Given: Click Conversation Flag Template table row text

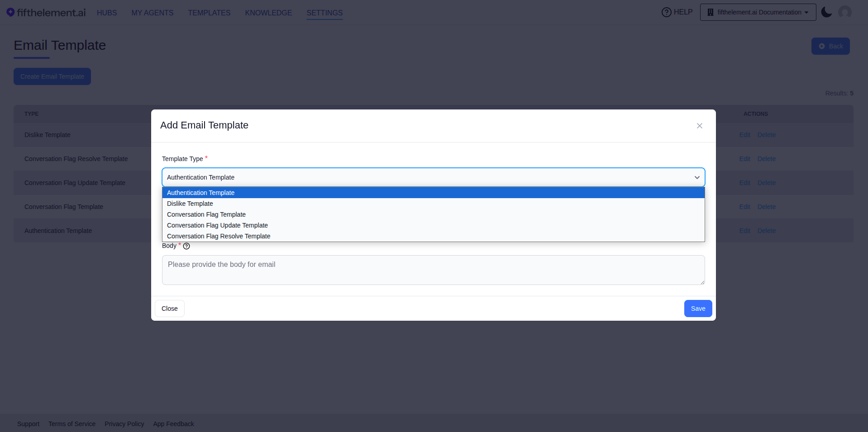Looking at the screenshot, I should point(64,207).
